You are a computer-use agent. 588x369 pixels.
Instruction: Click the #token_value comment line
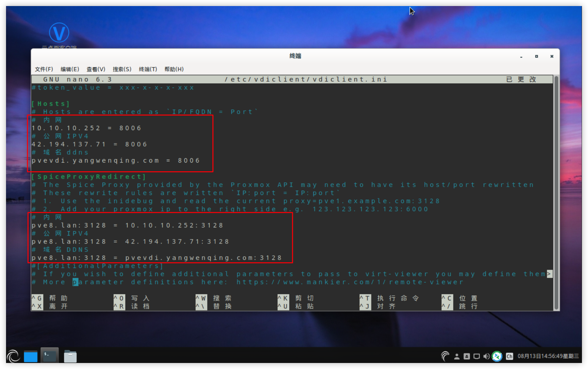click(113, 88)
